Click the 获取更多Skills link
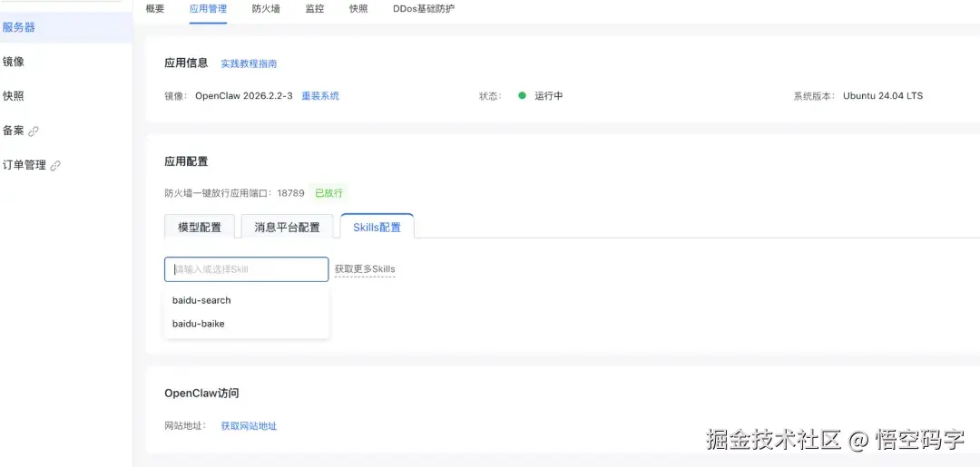The width and height of the screenshot is (980, 467). pyautogui.click(x=365, y=269)
